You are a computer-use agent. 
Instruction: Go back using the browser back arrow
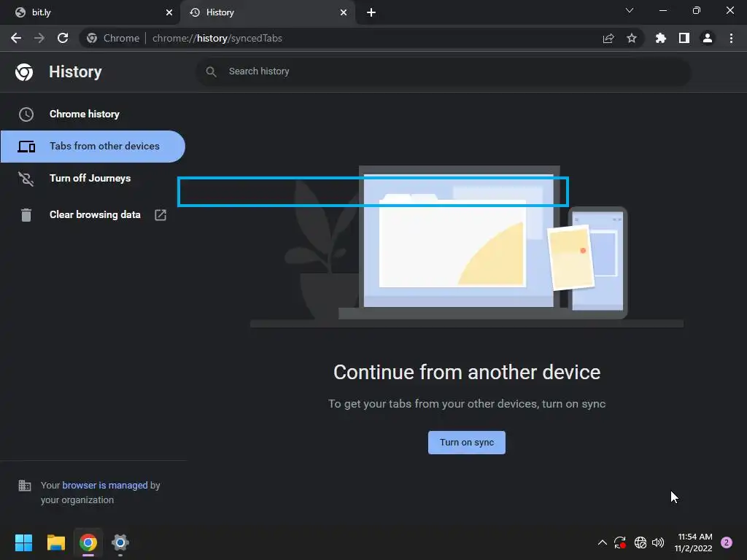coord(16,38)
